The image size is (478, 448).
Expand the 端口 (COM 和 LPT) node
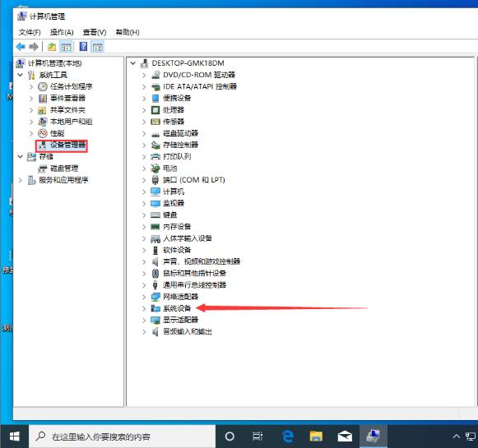144,180
